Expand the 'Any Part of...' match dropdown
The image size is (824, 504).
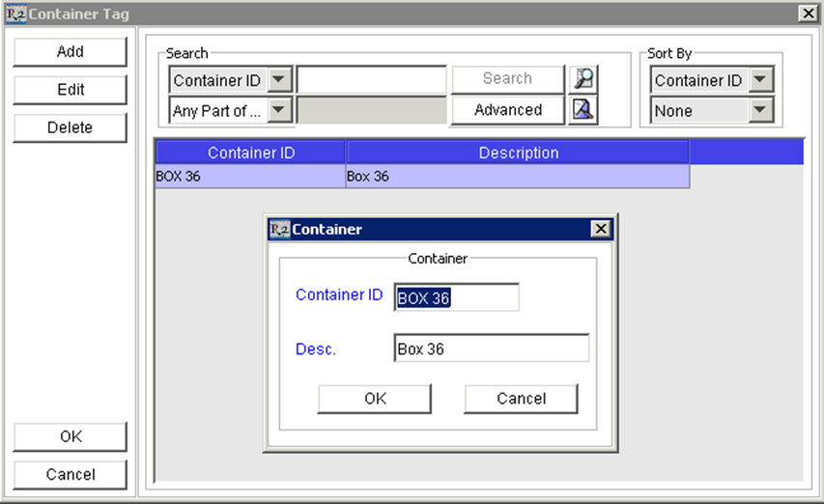click(x=278, y=110)
